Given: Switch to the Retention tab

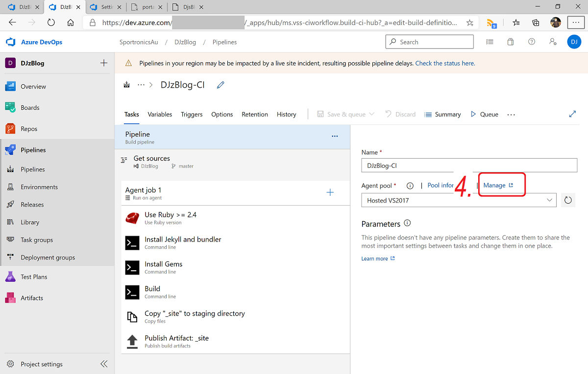Looking at the screenshot, I should point(255,114).
